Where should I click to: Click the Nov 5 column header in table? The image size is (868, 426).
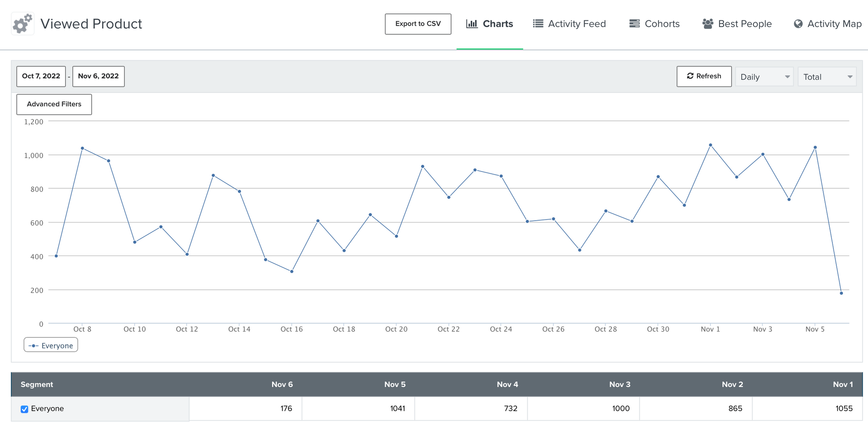coord(395,385)
